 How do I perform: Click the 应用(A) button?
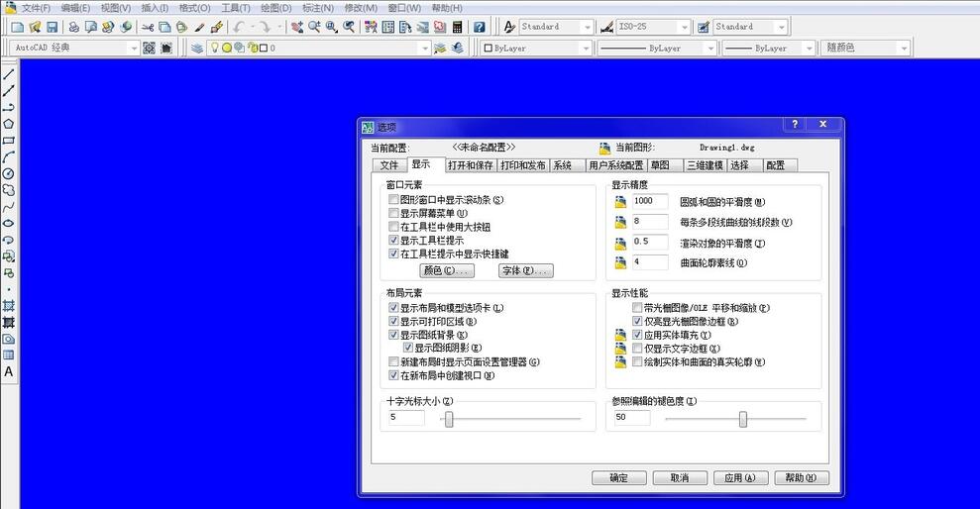[740, 478]
